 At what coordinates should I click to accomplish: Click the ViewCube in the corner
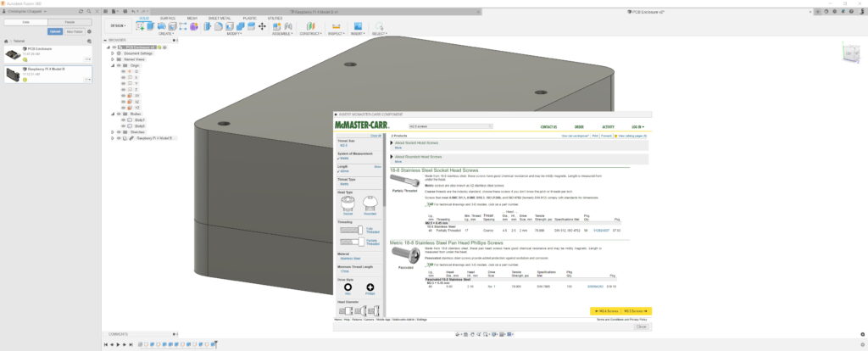tap(849, 53)
